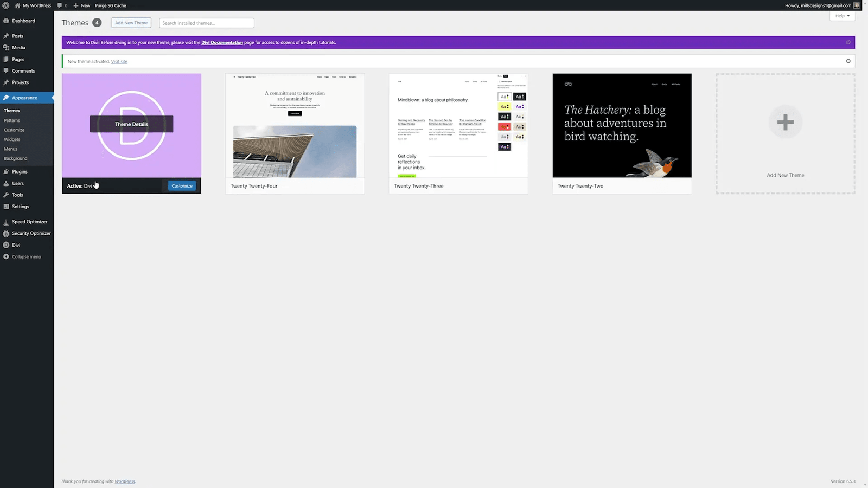Screen dimensions: 868x488
Task: Click the New plus icon in admin bar
Action: pyautogui.click(x=76, y=5)
